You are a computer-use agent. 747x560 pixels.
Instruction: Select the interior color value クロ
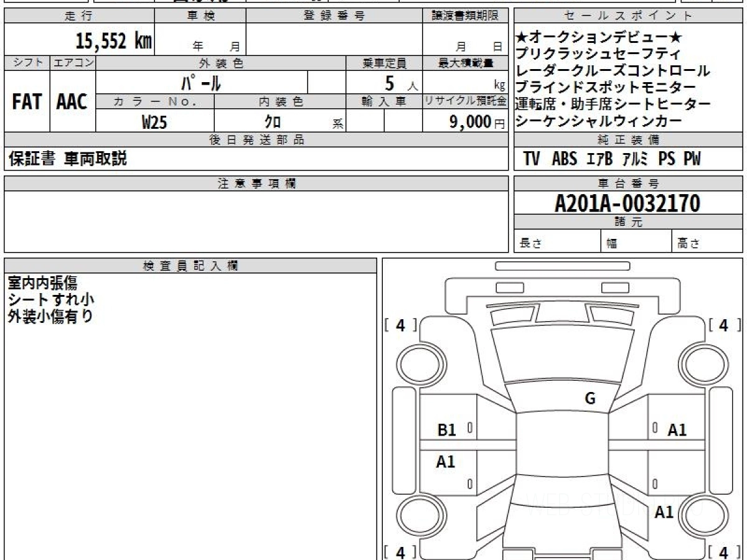coord(273,122)
